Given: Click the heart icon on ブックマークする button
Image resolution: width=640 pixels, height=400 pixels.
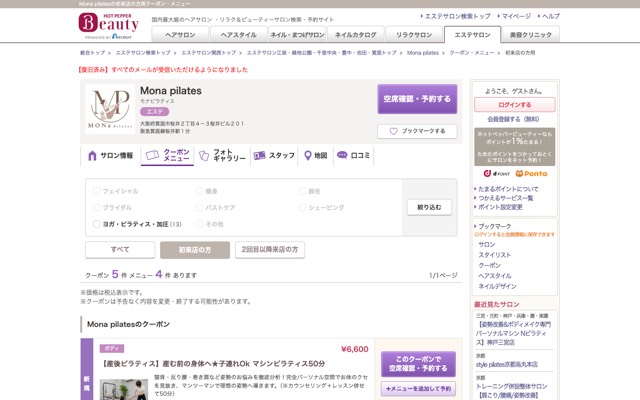Looking at the screenshot, I should (x=393, y=131).
